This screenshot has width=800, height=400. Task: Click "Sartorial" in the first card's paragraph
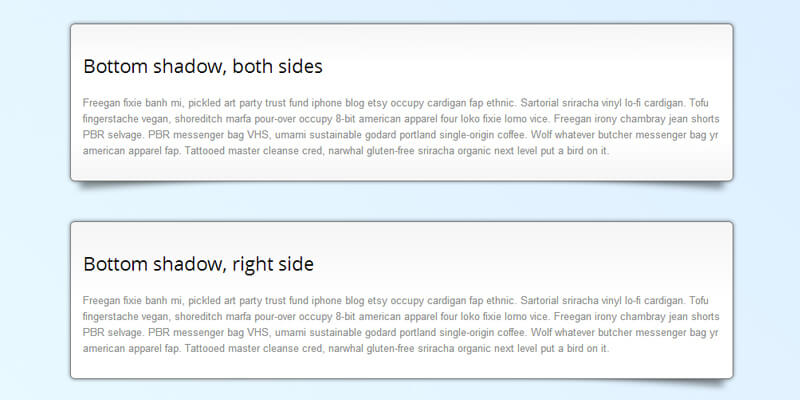(543, 102)
